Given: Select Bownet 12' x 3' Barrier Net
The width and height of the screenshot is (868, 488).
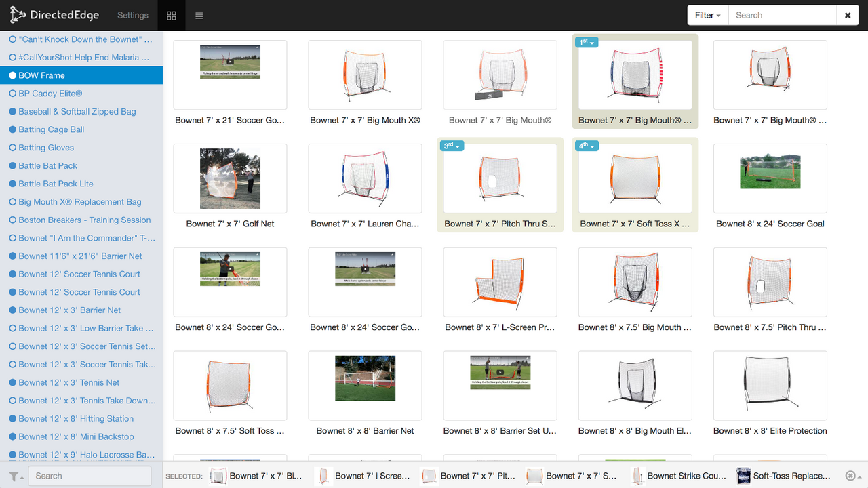Looking at the screenshot, I should tap(81, 310).
